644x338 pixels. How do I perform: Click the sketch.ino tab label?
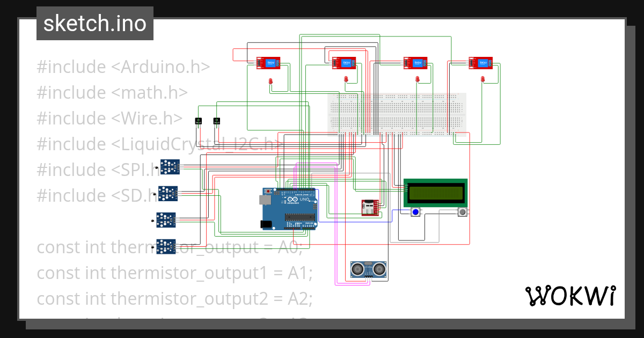[x=94, y=23]
